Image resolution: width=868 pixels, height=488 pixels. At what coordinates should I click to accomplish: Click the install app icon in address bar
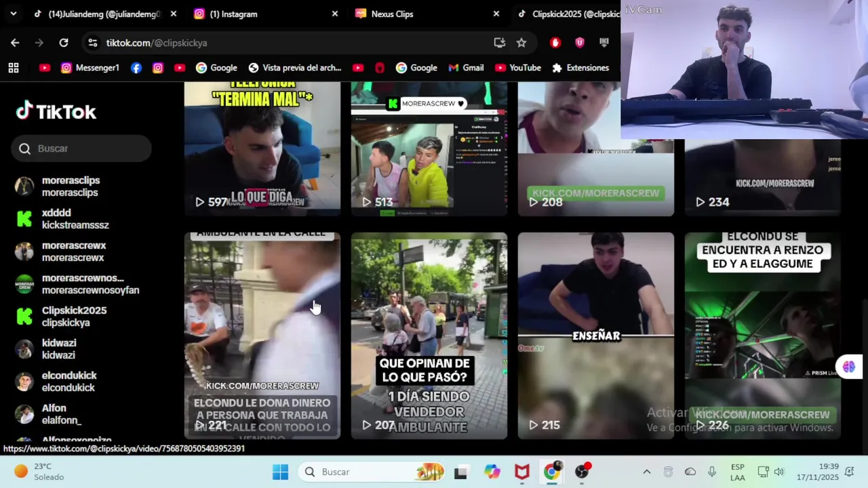(x=500, y=43)
